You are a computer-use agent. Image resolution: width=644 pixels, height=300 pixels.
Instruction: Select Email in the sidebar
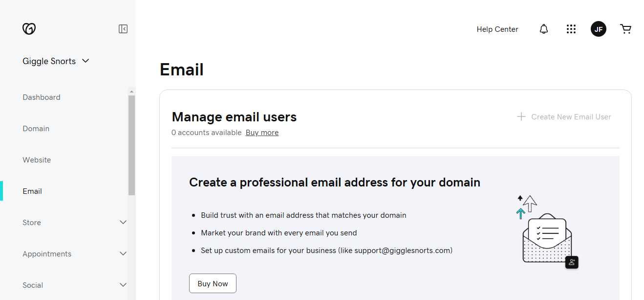pos(32,191)
